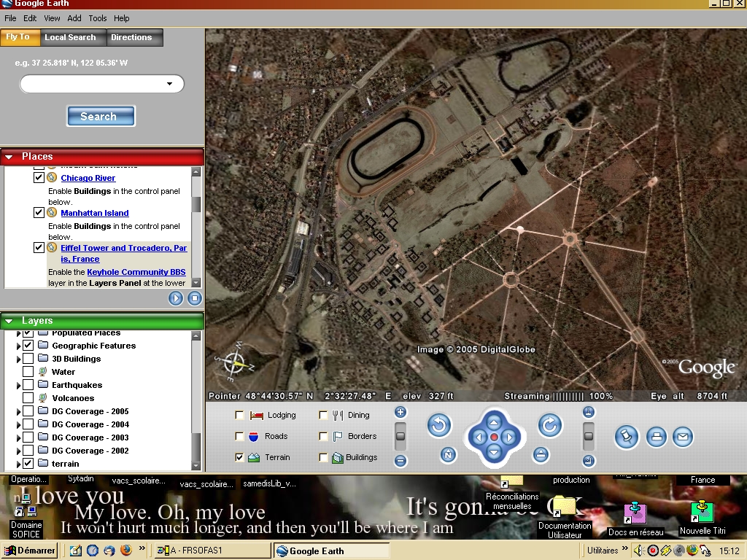
Task: Open Firefox from quick launch
Action: click(125, 551)
